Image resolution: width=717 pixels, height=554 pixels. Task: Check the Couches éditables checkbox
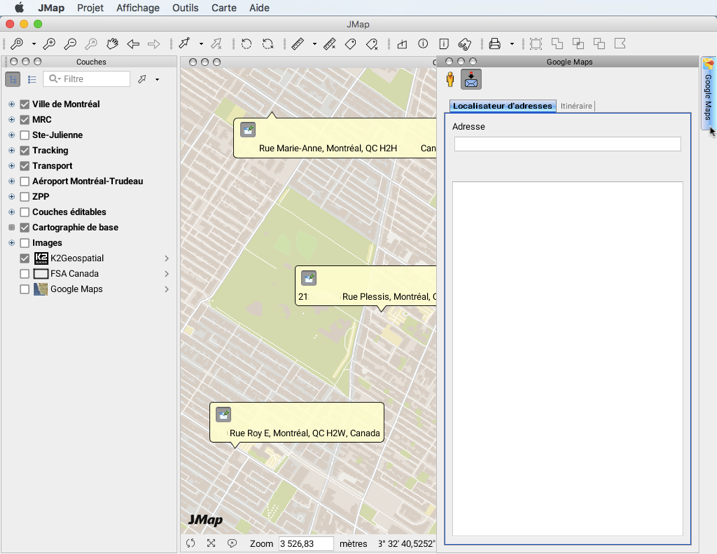[25, 212]
